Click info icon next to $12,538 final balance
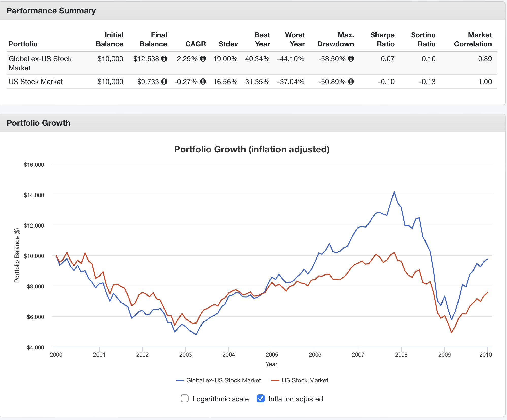 (x=164, y=59)
